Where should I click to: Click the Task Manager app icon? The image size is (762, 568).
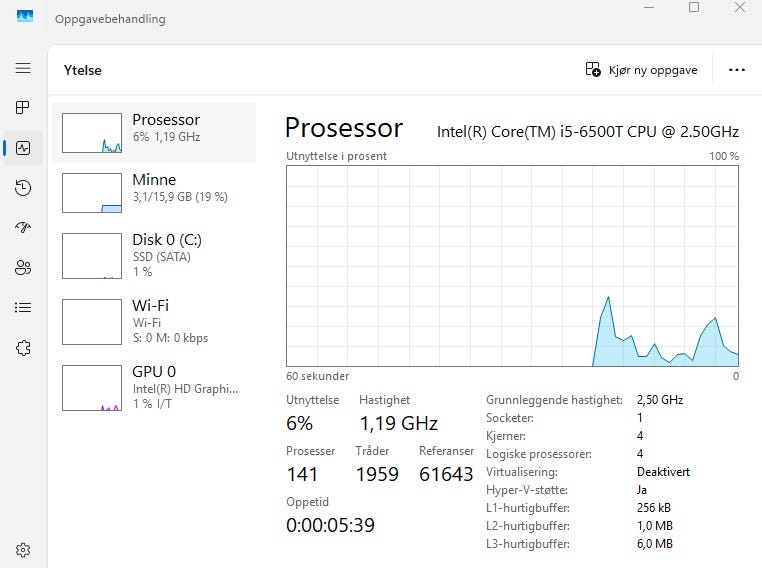click(x=25, y=17)
